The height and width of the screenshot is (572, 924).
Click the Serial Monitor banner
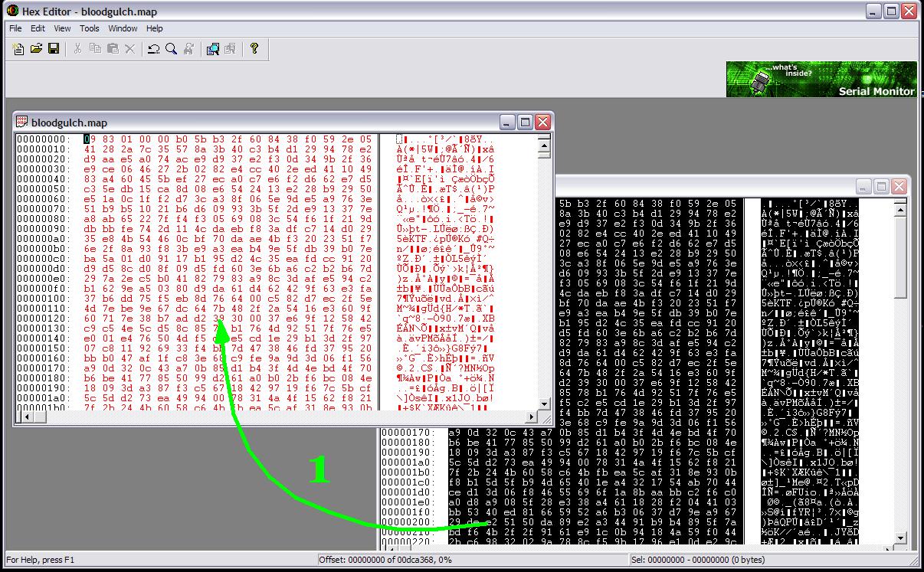point(821,80)
